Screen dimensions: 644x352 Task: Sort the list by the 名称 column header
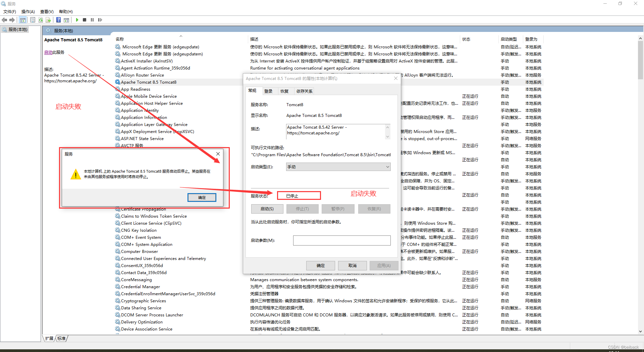[x=181, y=39]
